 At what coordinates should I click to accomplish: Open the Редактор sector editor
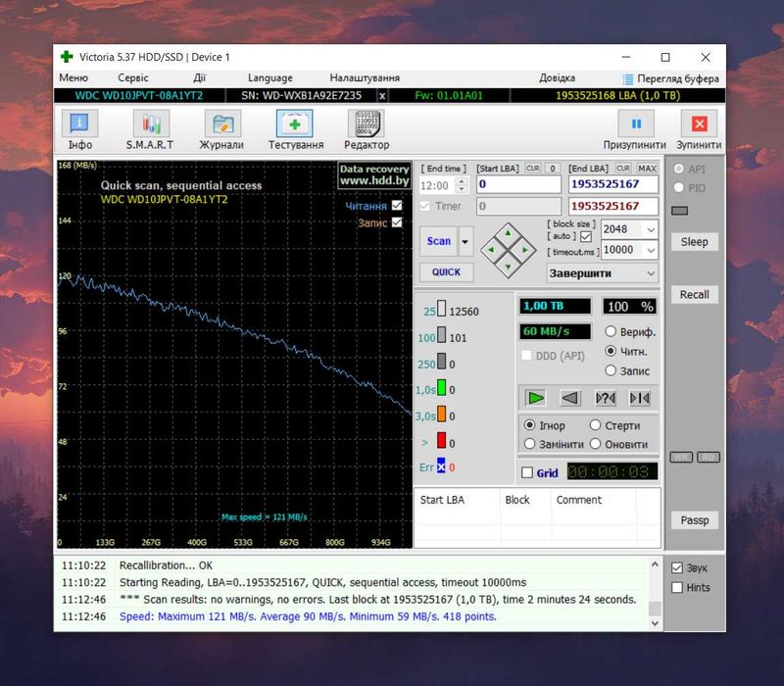[x=367, y=130]
